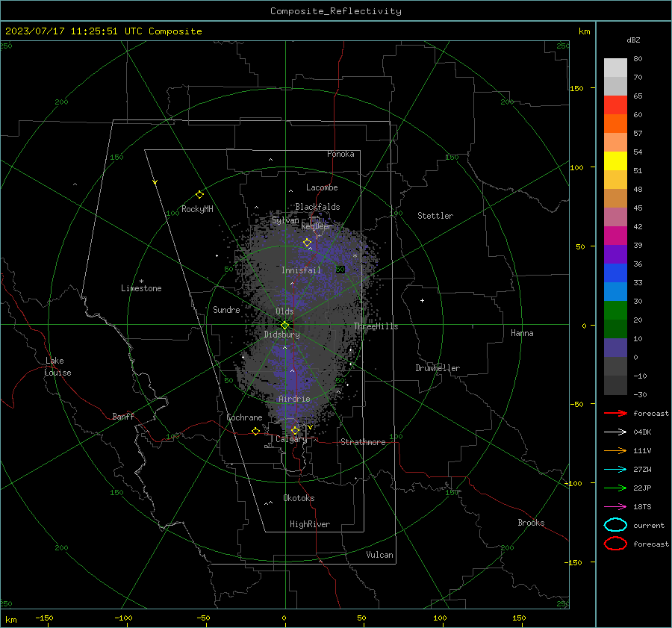Select the ThreeHills map label

(x=376, y=326)
